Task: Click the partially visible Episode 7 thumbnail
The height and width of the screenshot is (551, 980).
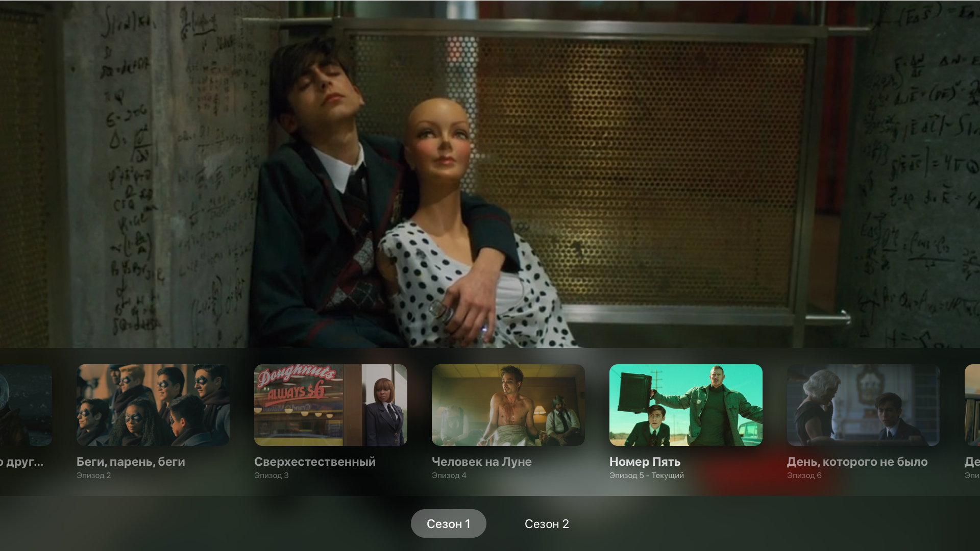Action: click(972, 405)
